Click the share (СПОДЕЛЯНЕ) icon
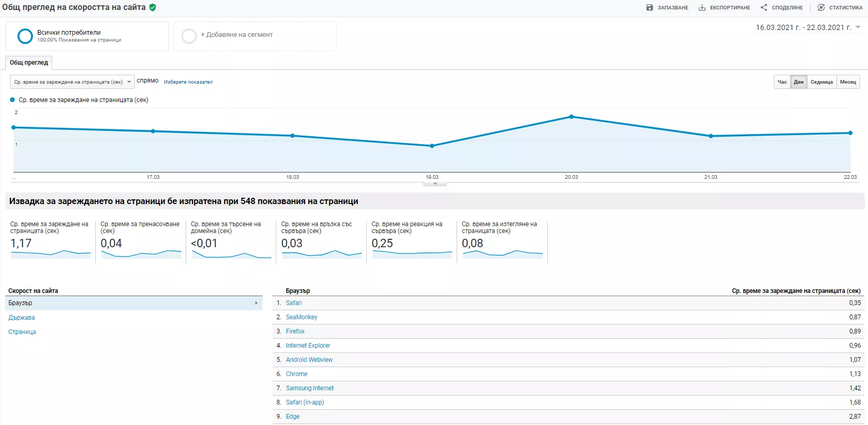The width and height of the screenshot is (868, 425). point(764,7)
